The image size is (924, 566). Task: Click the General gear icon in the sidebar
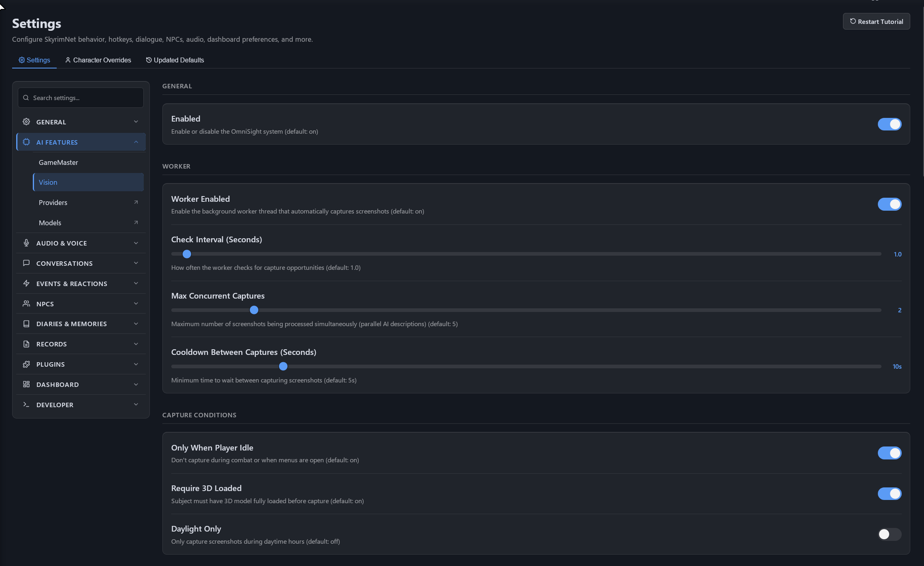tap(26, 122)
